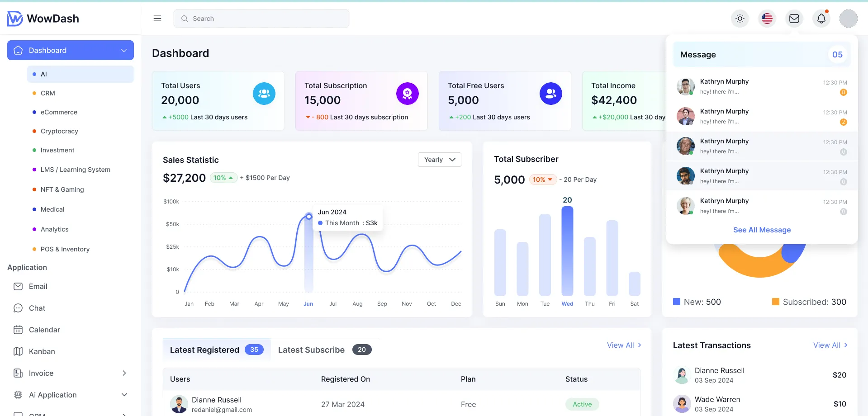Screen dimensions: 868x416
Task: Open the notifications bell icon
Action: click(821, 19)
